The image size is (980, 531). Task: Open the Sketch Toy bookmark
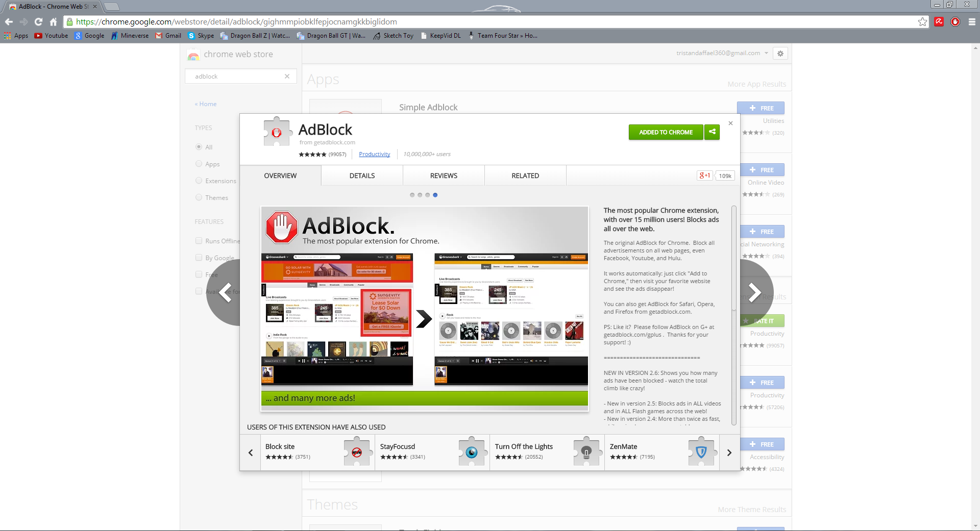(393, 36)
